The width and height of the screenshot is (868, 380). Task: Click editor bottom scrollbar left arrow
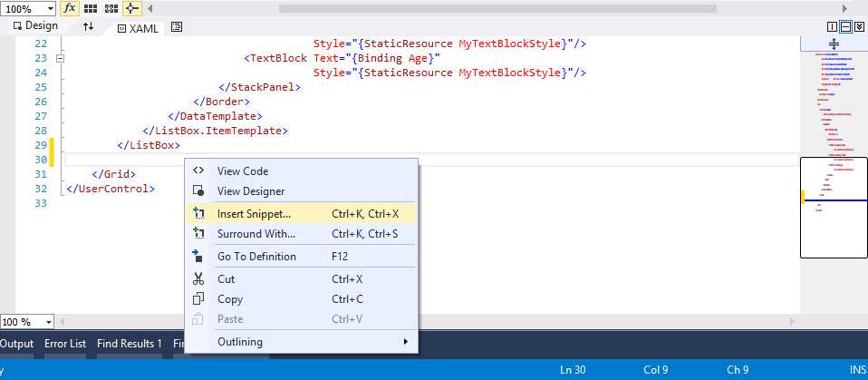point(62,321)
